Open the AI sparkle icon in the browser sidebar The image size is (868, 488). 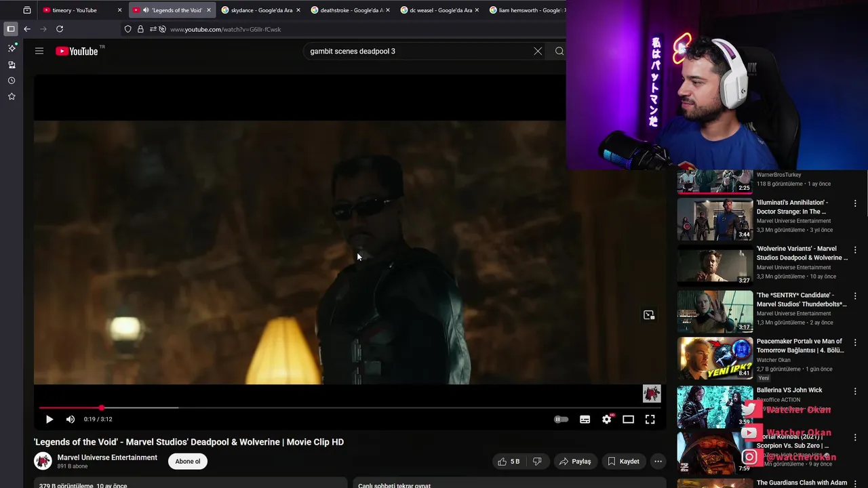(x=12, y=48)
